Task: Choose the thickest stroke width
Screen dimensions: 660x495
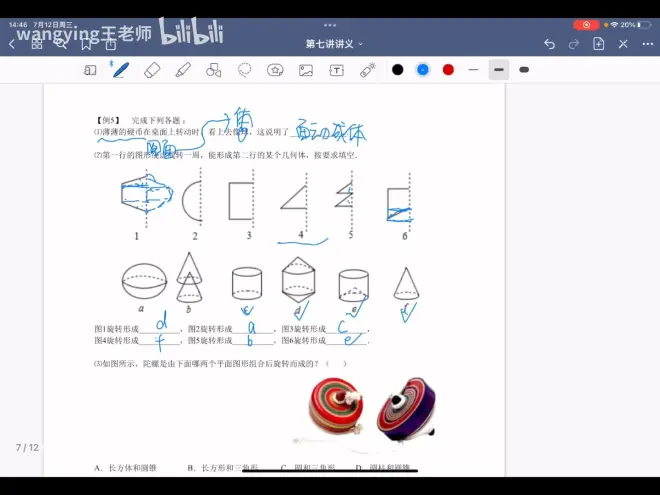Action: 524,70
